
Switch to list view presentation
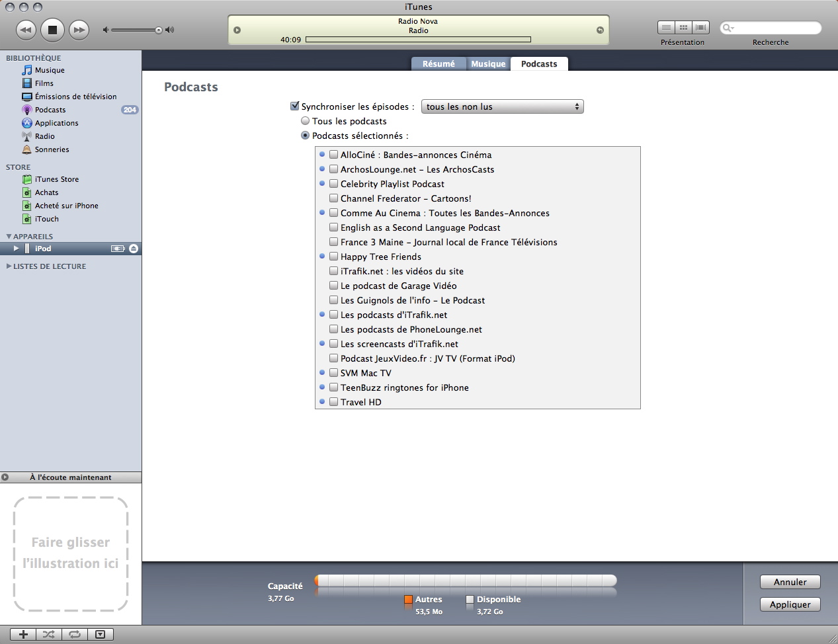(666, 27)
